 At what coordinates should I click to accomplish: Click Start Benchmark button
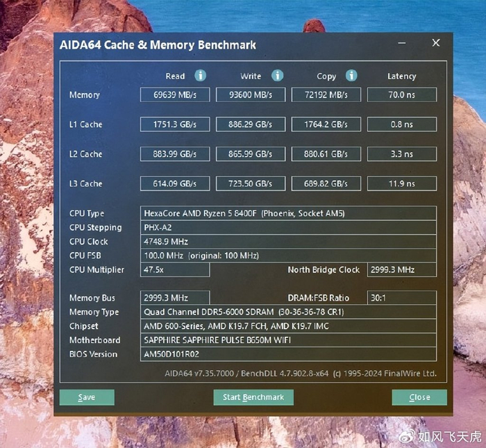tap(253, 397)
